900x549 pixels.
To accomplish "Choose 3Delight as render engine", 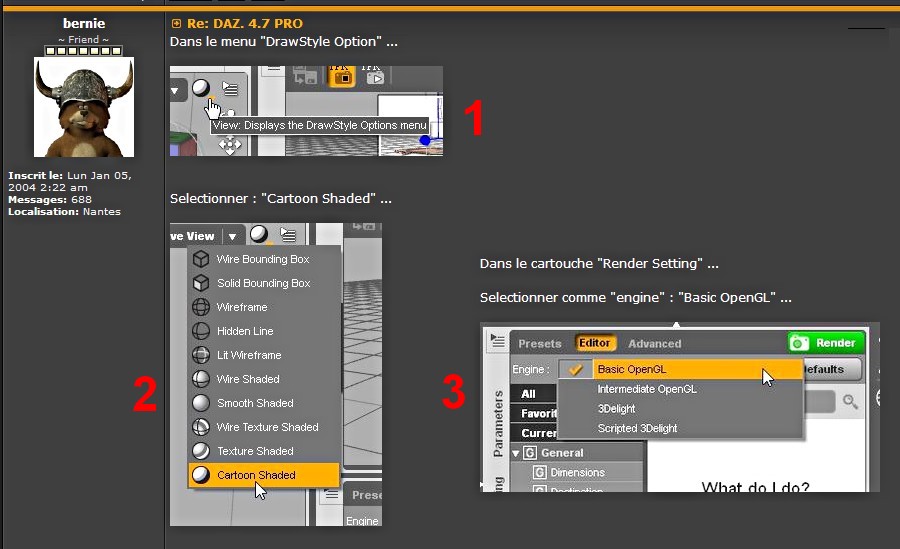I will click(x=681, y=408).
